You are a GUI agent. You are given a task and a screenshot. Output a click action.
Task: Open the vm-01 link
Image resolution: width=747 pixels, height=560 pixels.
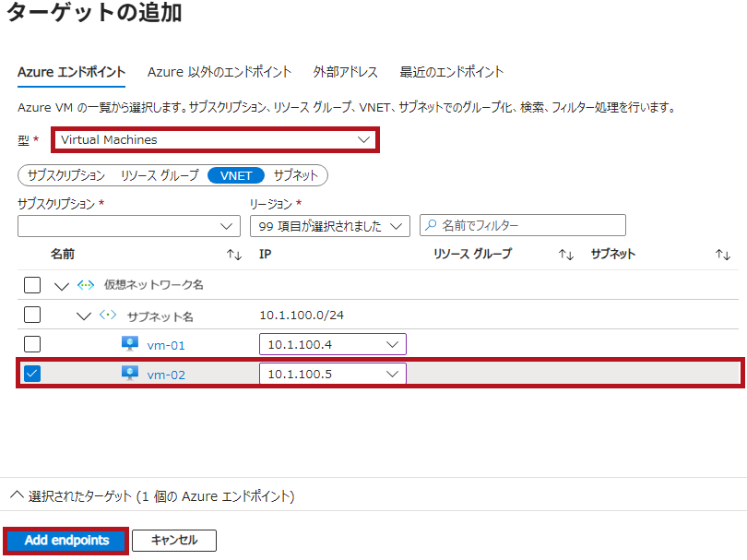click(166, 346)
